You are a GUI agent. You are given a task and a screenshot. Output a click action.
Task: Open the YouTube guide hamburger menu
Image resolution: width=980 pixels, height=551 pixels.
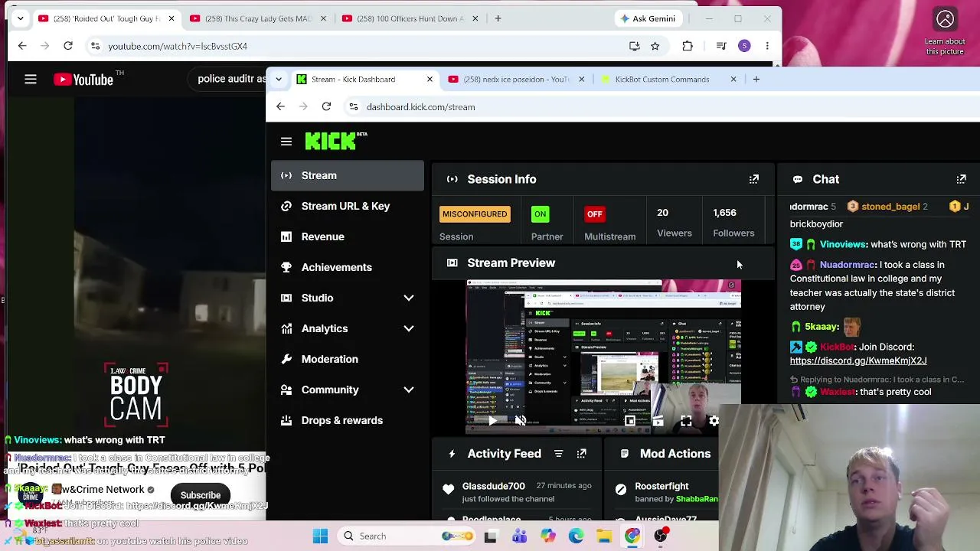pyautogui.click(x=31, y=80)
